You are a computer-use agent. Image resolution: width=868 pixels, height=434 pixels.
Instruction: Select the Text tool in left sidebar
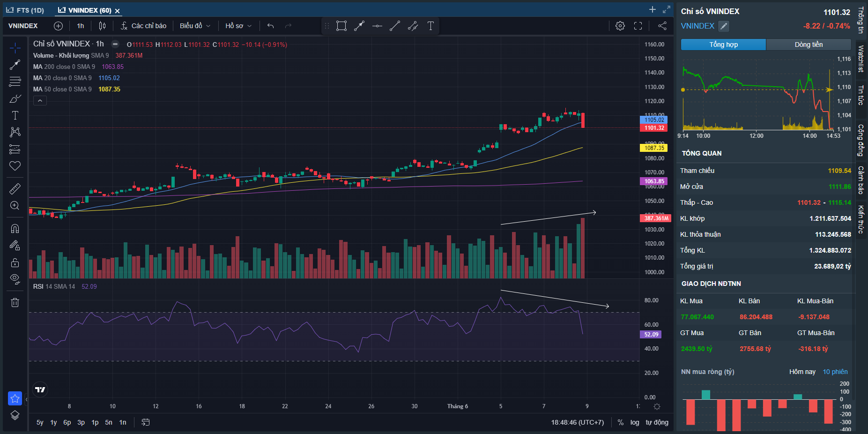pos(15,115)
